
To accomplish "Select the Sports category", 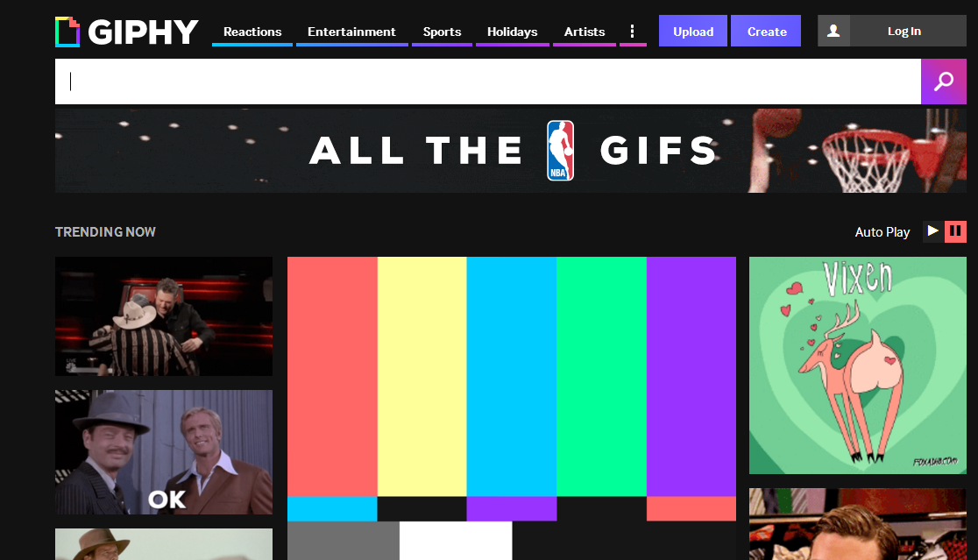I will 442,32.
